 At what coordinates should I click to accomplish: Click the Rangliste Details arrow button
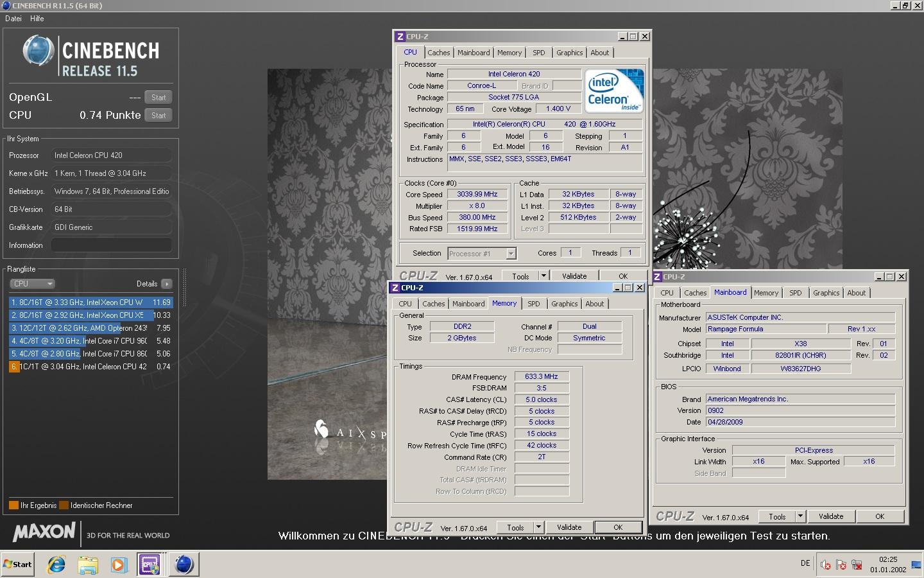[x=166, y=284]
